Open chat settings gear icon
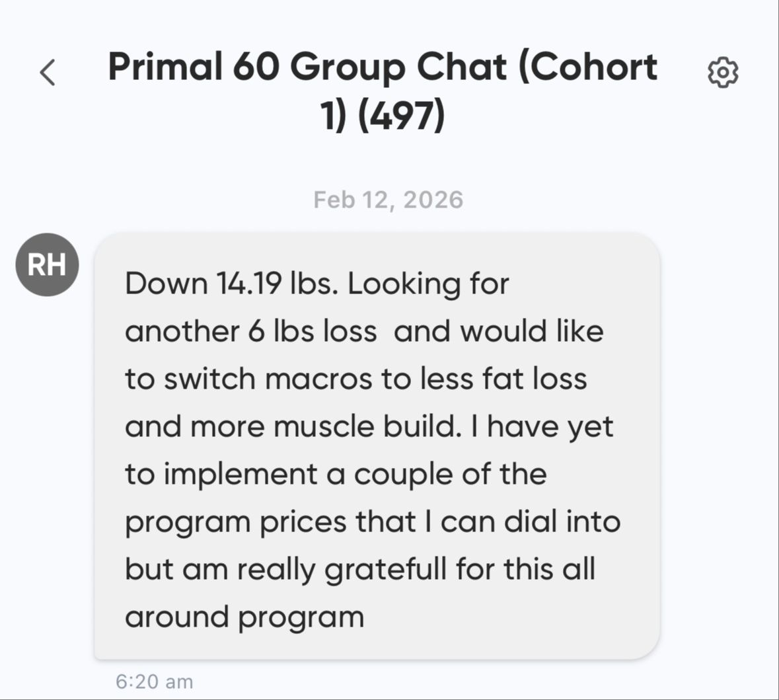The image size is (779, 700). click(723, 72)
